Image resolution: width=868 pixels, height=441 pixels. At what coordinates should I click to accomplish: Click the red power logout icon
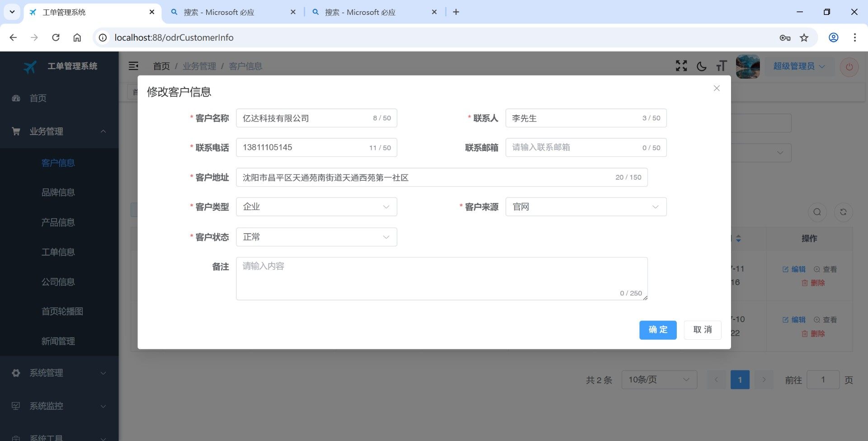click(849, 67)
